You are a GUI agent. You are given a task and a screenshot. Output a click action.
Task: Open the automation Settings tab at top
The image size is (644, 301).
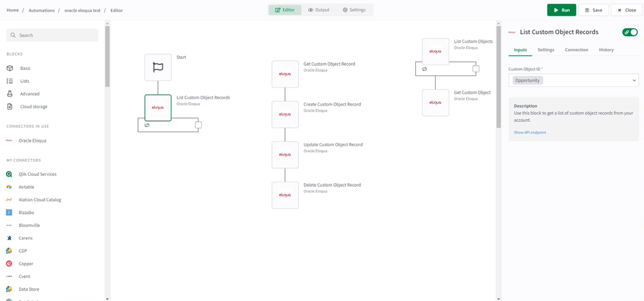tap(354, 10)
